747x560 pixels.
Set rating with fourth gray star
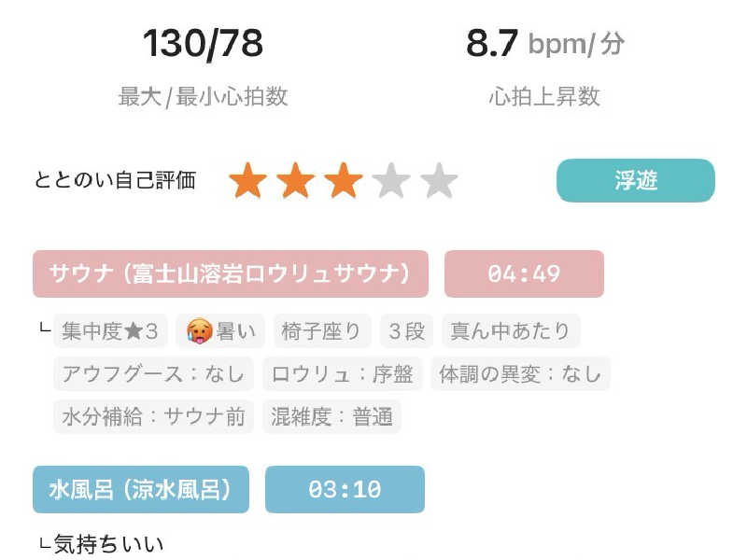coord(391,180)
